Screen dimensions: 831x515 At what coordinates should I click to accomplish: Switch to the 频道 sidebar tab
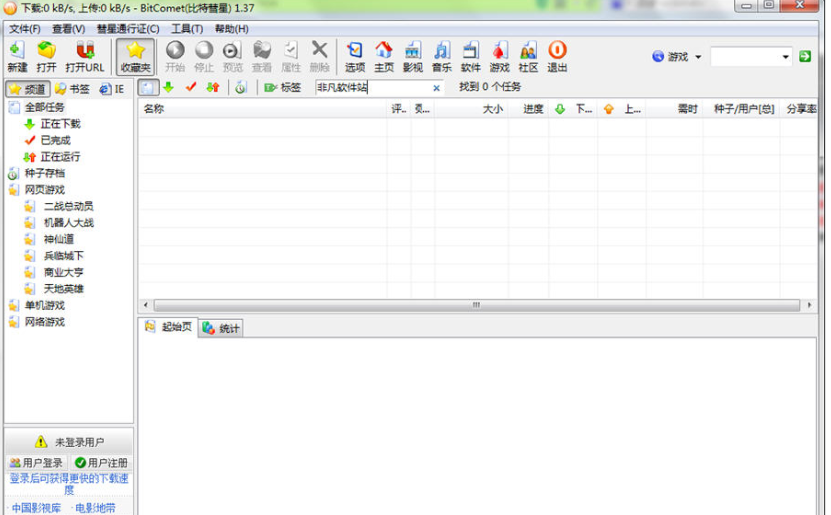click(x=28, y=89)
